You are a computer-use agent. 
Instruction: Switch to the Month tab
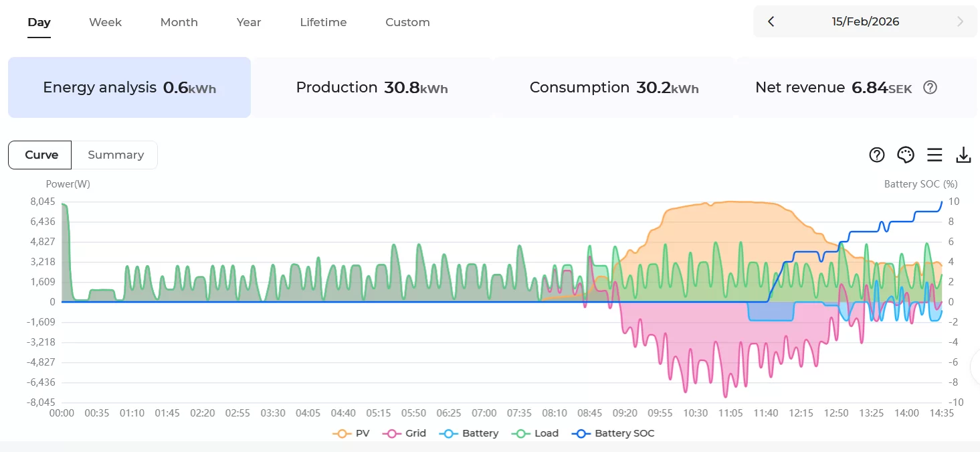point(179,22)
